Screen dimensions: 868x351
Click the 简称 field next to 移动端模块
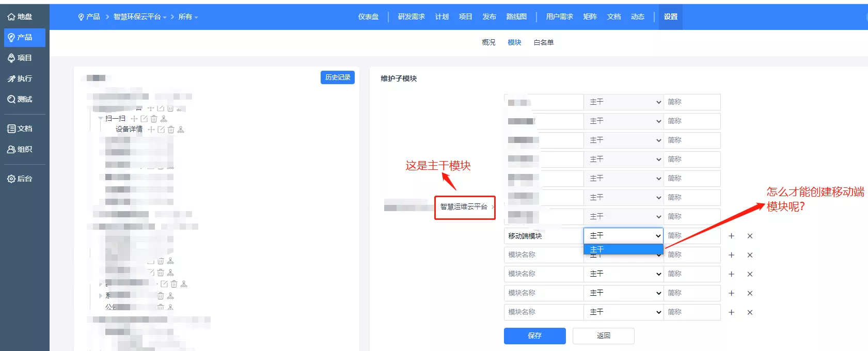click(x=692, y=236)
